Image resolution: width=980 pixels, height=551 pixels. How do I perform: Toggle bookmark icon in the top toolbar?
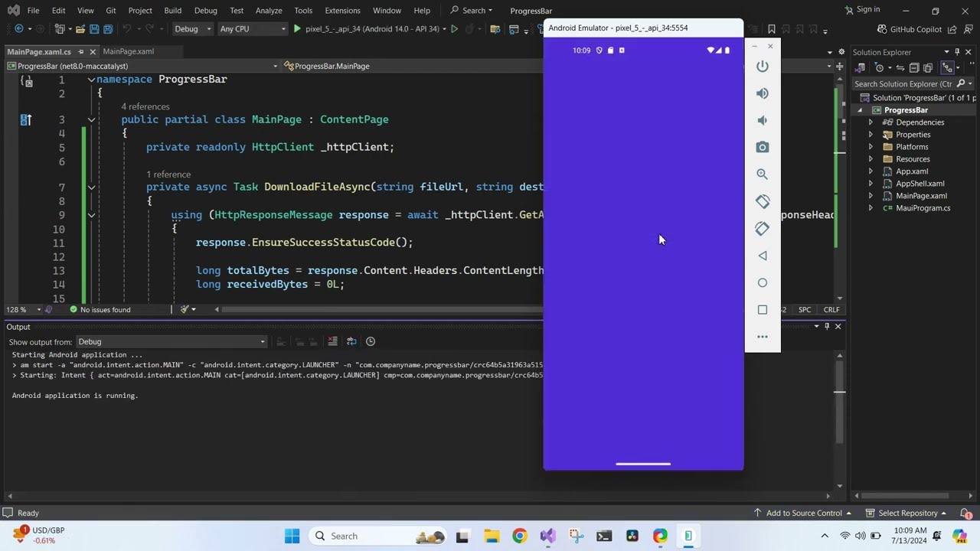(x=772, y=29)
